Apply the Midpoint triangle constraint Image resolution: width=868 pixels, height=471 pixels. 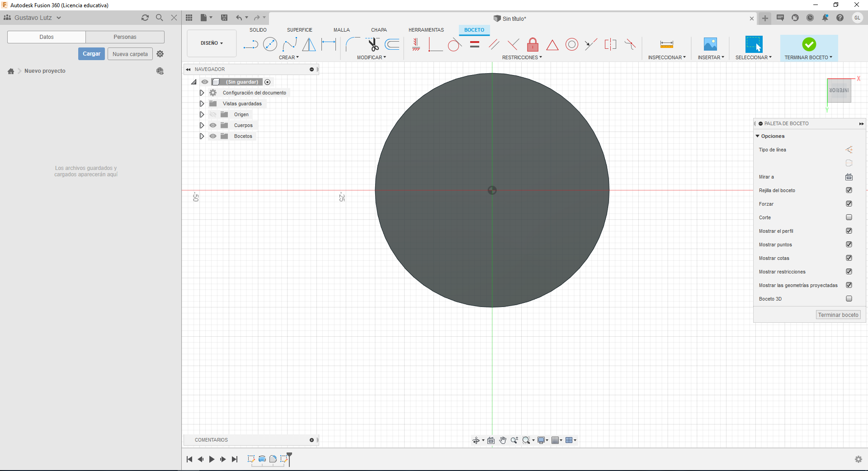tap(552, 45)
